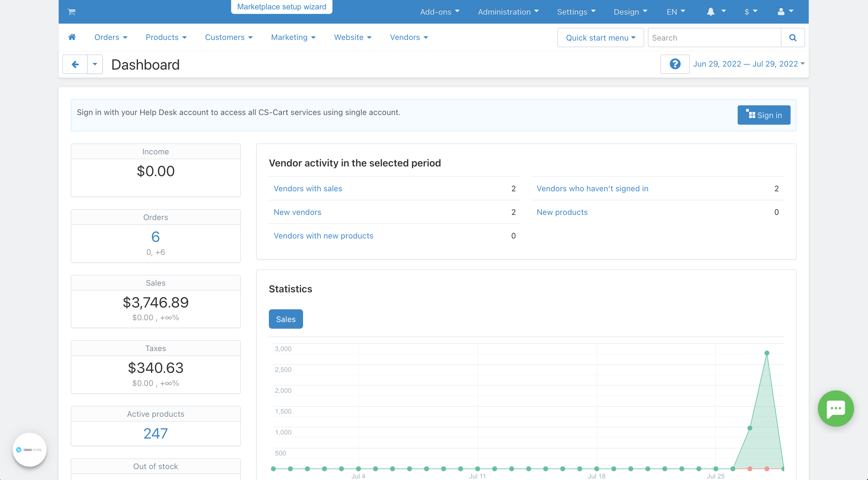Screen dimensions: 868x480
Task: Expand the arrow beside the back button
Action: click(94, 64)
